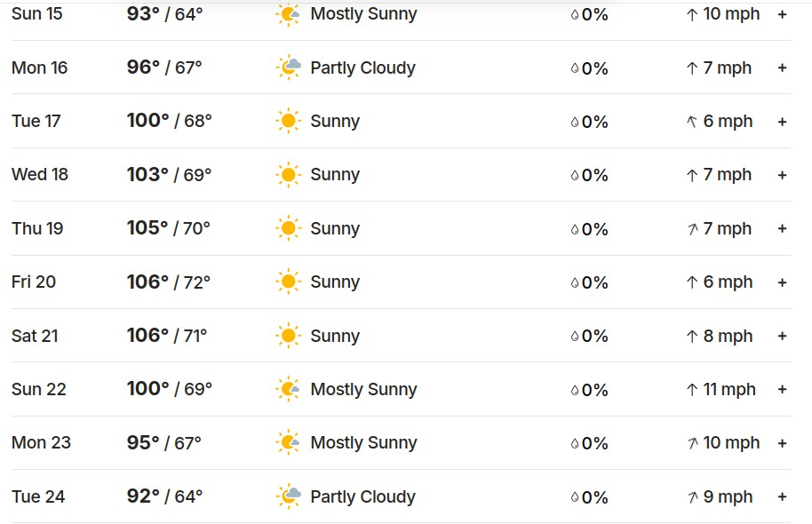Show more details for Mon 23
Image resolution: width=812 pixels, height=524 pixels.
(x=782, y=443)
